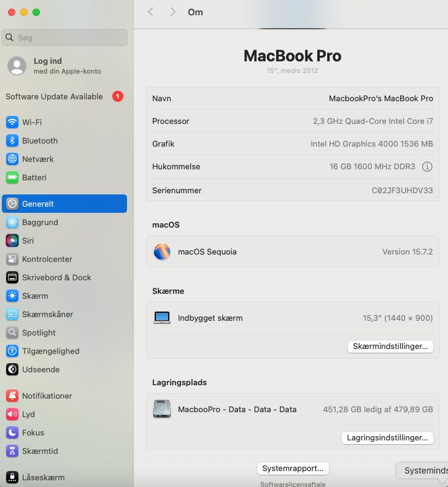Open the Låseskærm lock icon

(x=12, y=477)
